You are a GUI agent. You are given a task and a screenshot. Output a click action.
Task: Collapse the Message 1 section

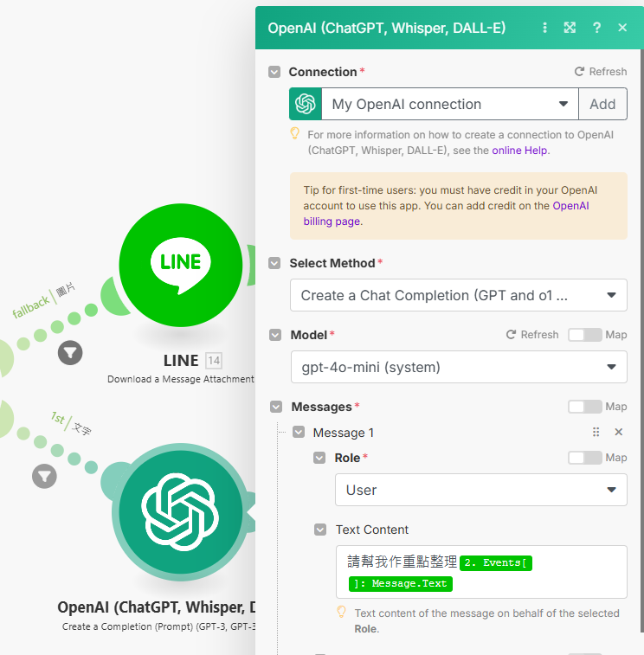(x=299, y=432)
